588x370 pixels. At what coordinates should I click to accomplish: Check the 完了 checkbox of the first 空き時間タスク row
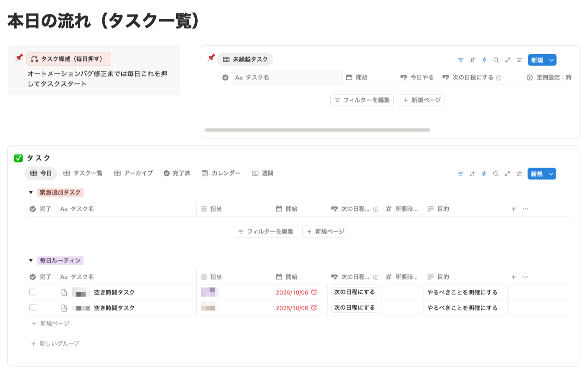[x=33, y=292]
